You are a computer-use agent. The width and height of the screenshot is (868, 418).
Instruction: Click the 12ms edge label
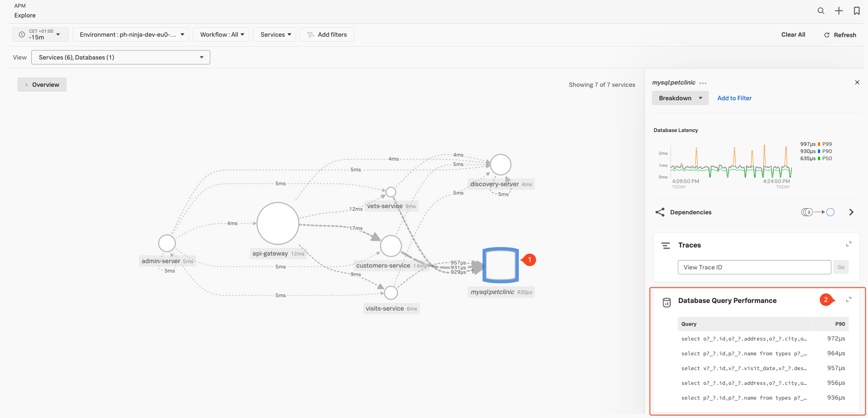(x=356, y=209)
